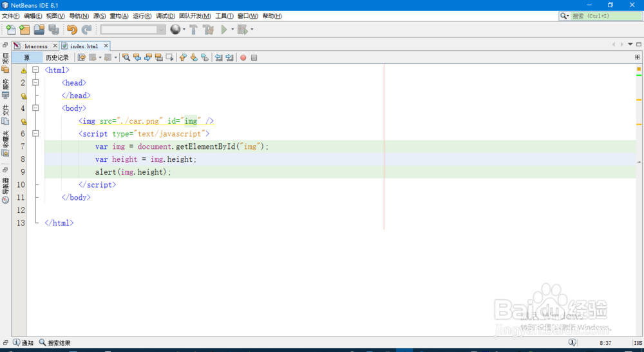The image size is (644, 352).
Task: Click the Last Edit icon in editor toolbar
Action: 82,57
